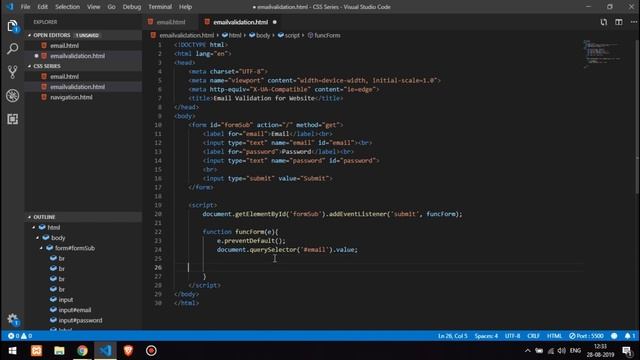Open the Debug menu
The height and width of the screenshot is (360, 640).
click(x=131, y=7)
